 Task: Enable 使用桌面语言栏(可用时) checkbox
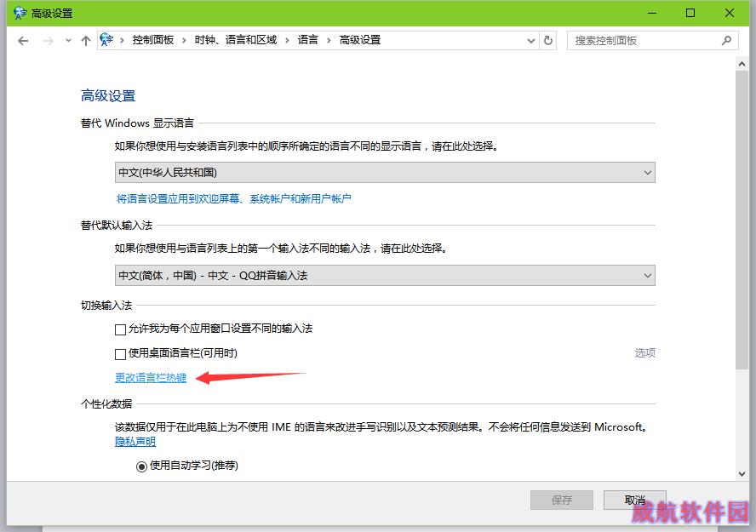(x=121, y=354)
